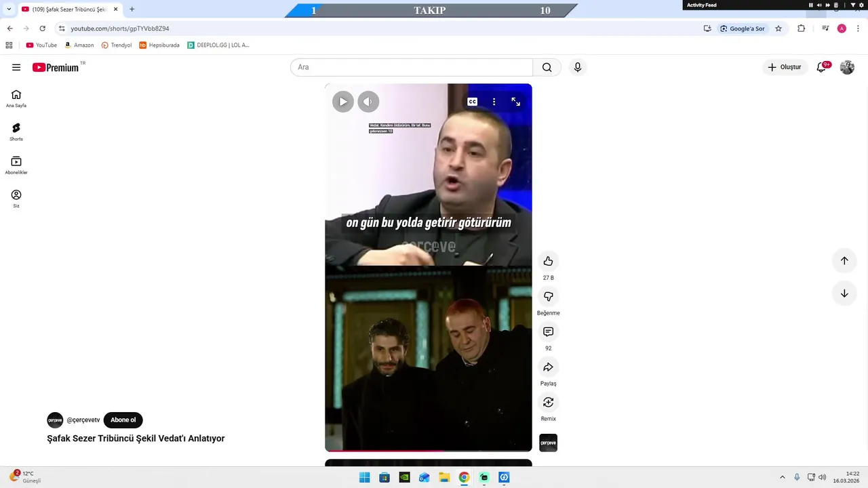The image size is (868, 488).
Task: Reload the page
Action: [42, 28]
